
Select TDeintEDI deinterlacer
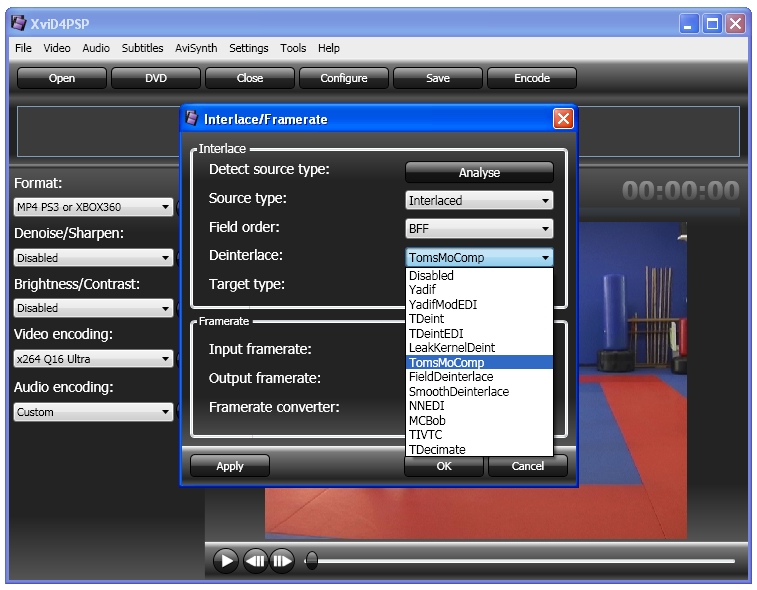click(479, 334)
